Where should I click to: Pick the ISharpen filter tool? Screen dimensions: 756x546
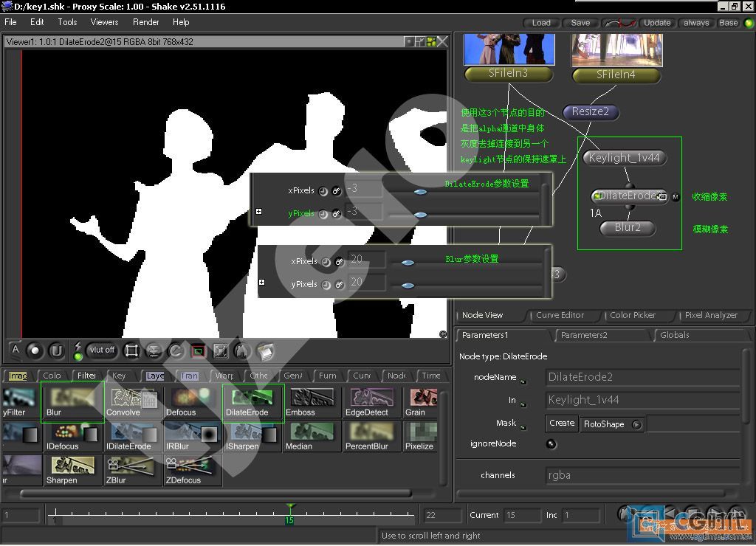click(x=252, y=436)
